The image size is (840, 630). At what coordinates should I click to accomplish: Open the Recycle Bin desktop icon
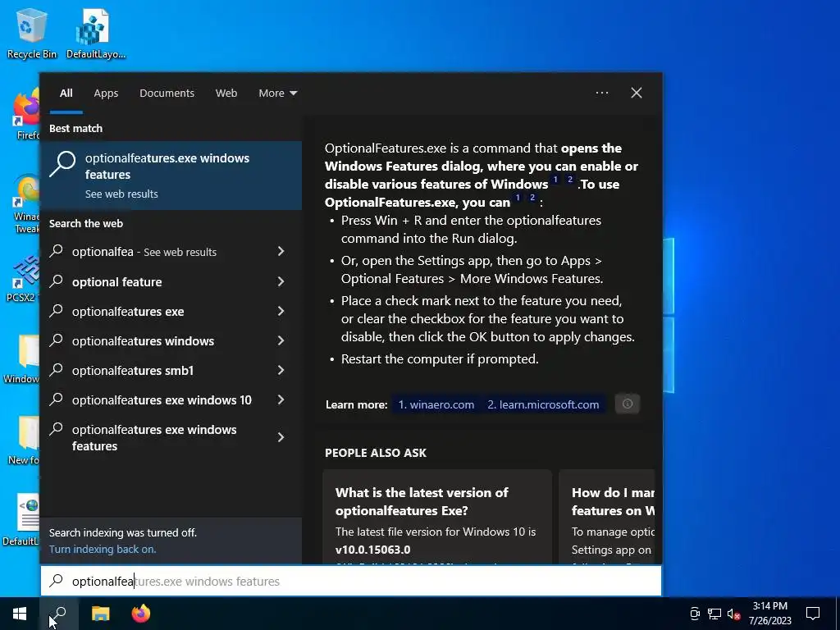point(31,33)
